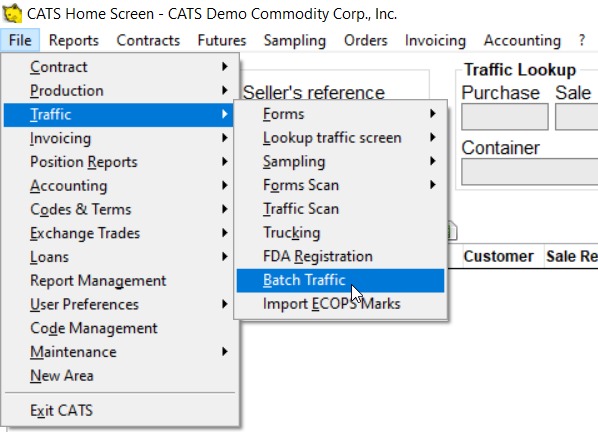Expand the Maintenance submenu

119,352
